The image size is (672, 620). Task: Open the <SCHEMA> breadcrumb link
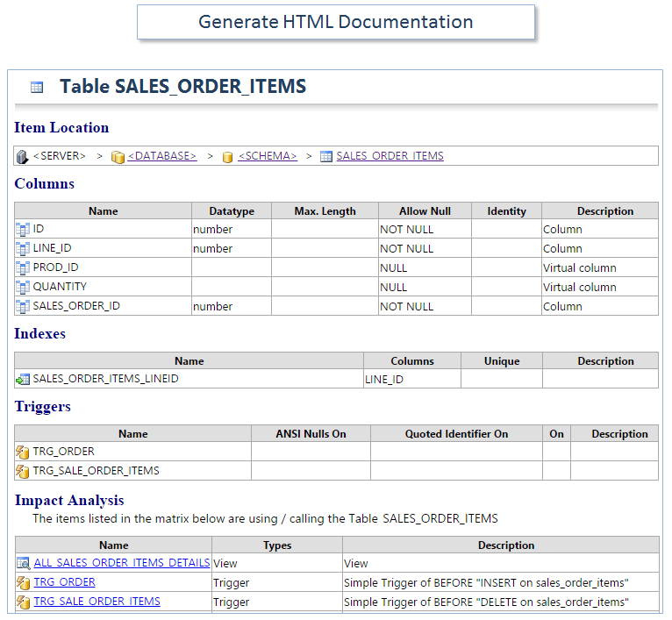tap(268, 155)
